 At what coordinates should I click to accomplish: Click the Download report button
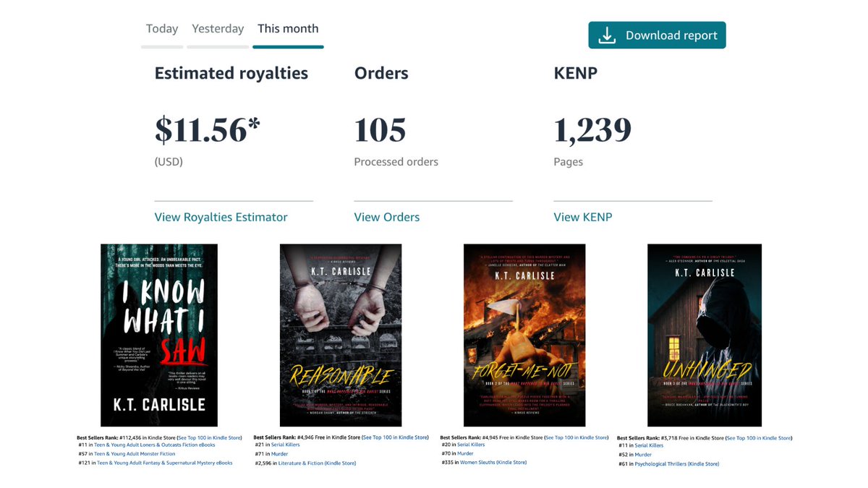pos(657,35)
